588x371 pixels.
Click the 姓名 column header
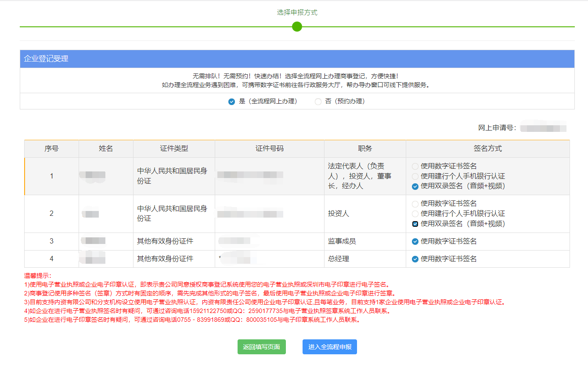(106, 149)
